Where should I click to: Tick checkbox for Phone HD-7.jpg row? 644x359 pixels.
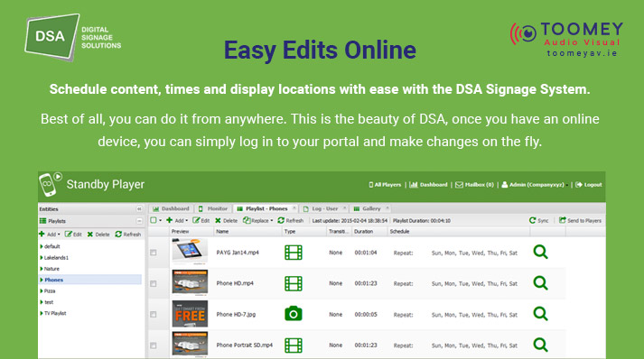click(154, 314)
